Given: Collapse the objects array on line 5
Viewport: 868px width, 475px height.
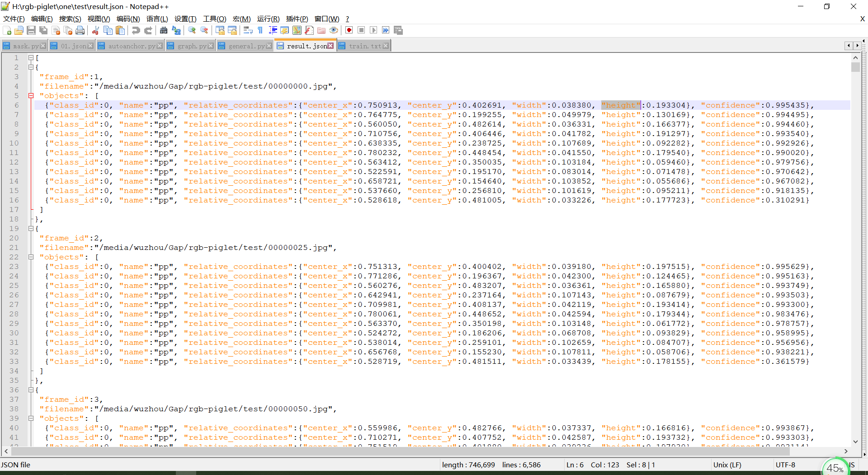Looking at the screenshot, I should (x=31, y=95).
